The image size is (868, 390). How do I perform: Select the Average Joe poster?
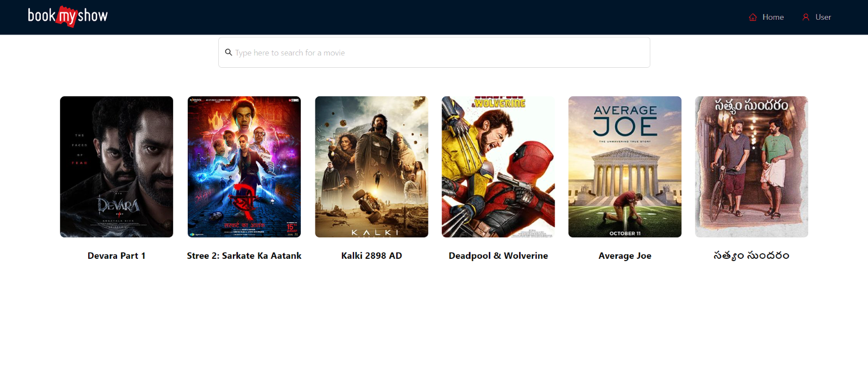625,167
